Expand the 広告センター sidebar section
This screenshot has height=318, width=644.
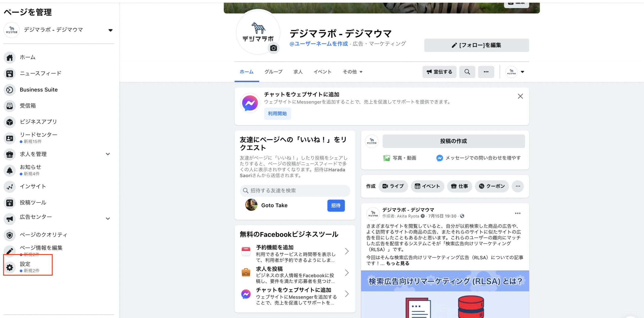coord(108,218)
